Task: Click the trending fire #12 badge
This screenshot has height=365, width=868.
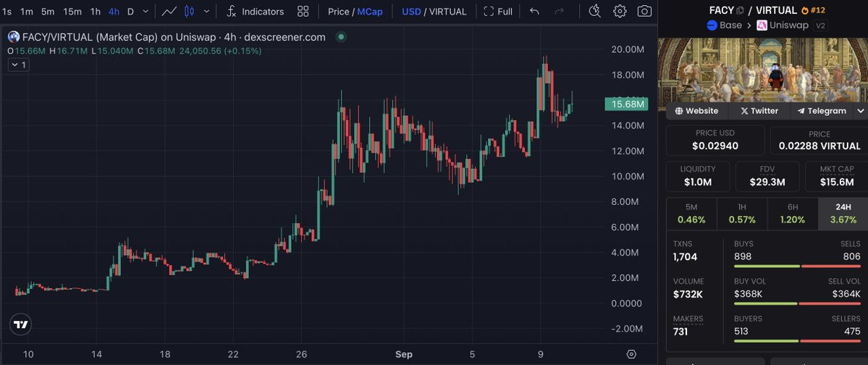Action: 813,10
